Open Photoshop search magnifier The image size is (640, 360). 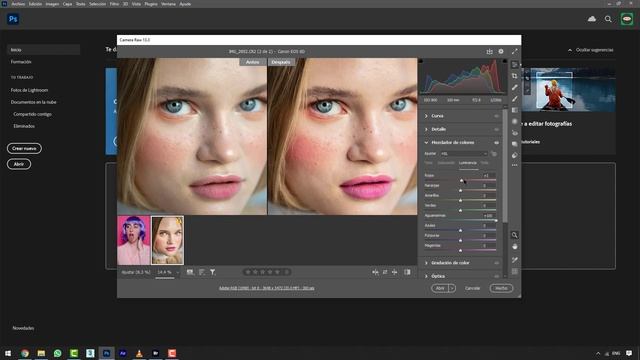pyautogui.click(x=608, y=19)
